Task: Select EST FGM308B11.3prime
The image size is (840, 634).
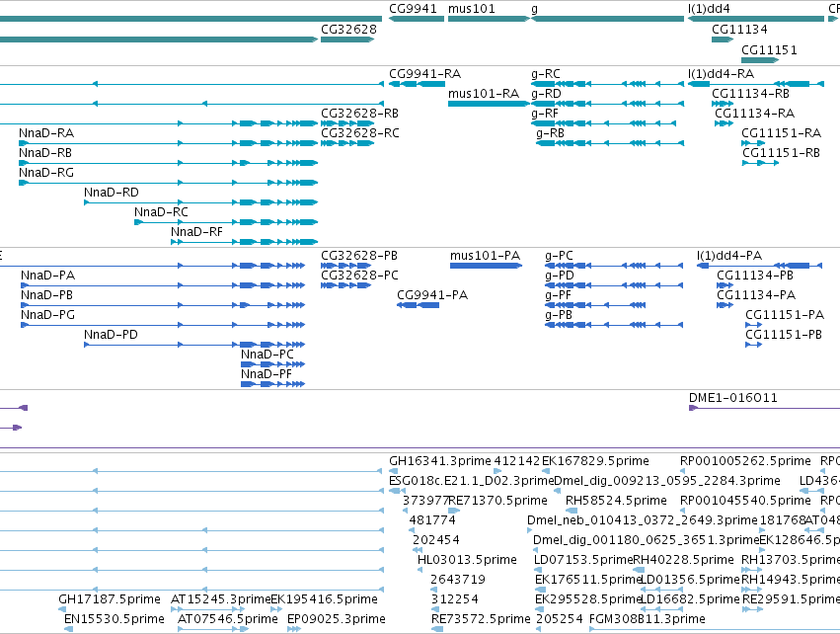Action: click(648, 619)
